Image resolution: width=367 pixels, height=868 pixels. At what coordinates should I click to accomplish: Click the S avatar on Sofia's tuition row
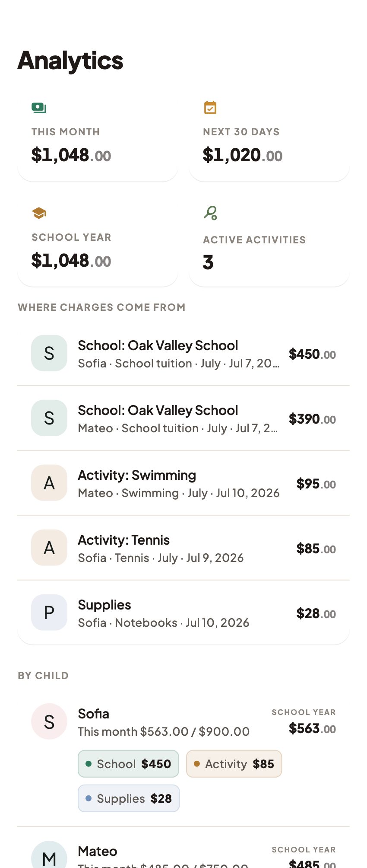(x=49, y=353)
